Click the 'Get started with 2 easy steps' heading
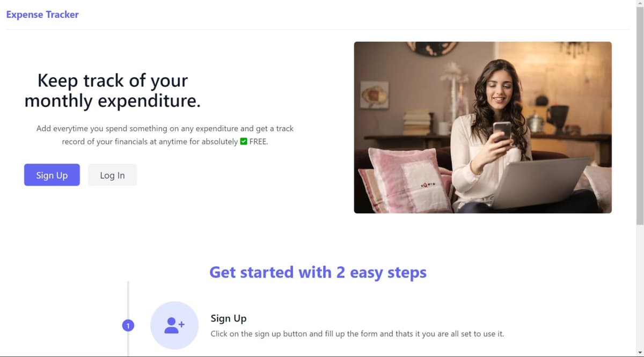Viewport: 644px width, 357px height. 318,272
